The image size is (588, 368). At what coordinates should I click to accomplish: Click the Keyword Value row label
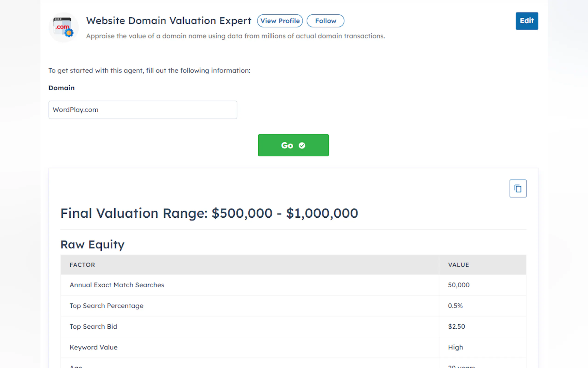pos(94,347)
